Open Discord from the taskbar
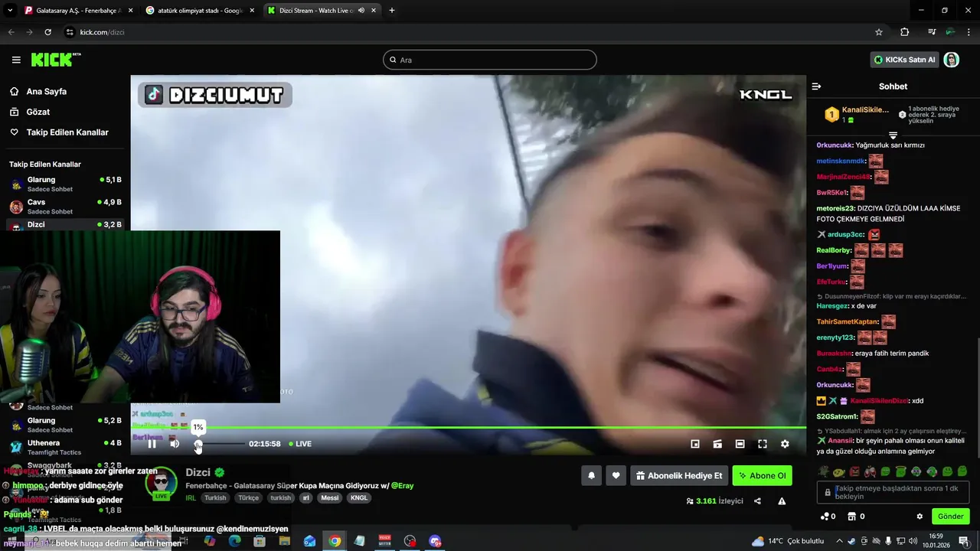The width and height of the screenshot is (980, 551). (x=435, y=541)
